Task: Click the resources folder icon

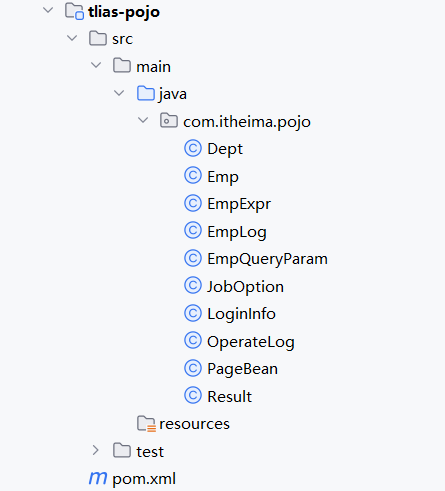Action: point(146,424)
